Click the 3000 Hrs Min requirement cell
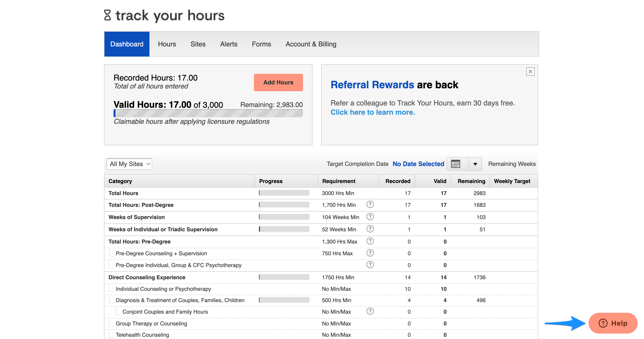 tap(338, 193)
